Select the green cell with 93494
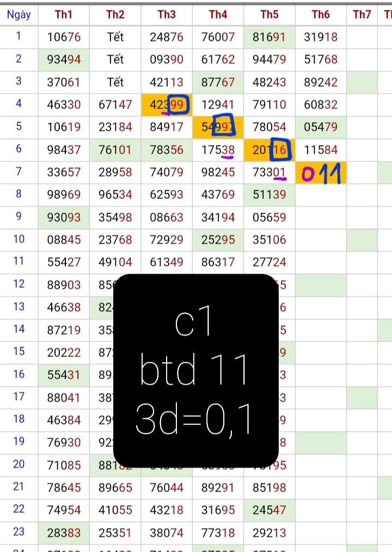The image size is (392, 552). pos(64,59)
